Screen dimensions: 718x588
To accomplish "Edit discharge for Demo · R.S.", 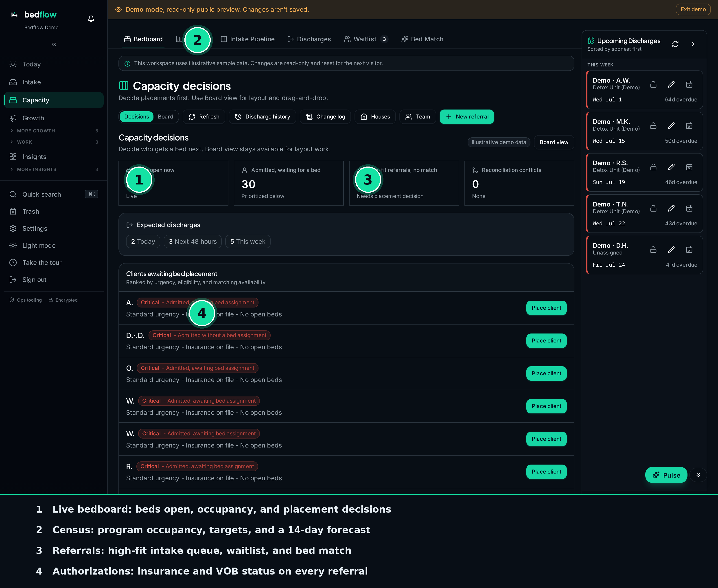I will (x=671, y=167).
